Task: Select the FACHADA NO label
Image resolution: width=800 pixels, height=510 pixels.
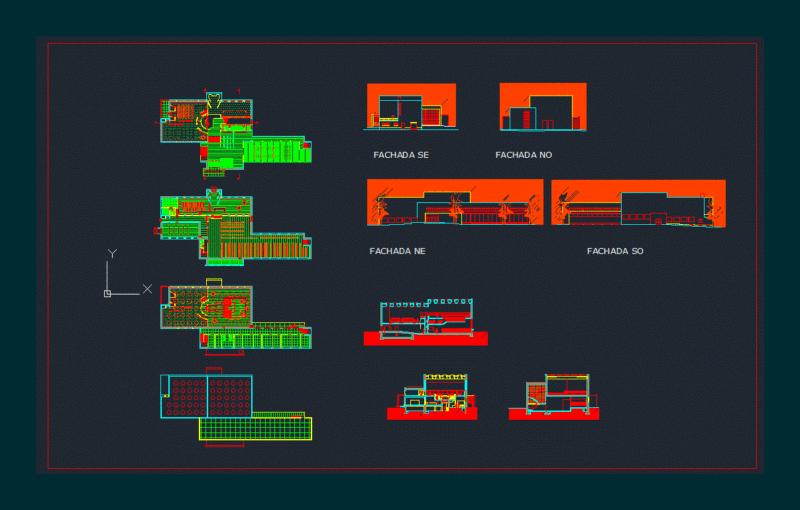Action: (x=523, y=155)
